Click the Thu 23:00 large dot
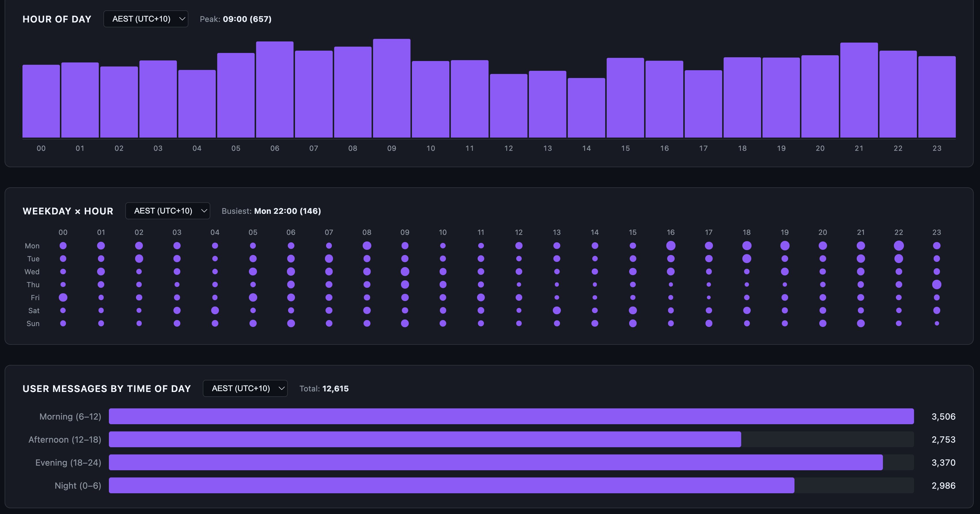The width and height of the screenshot is (980, 514). coord(937,284)
